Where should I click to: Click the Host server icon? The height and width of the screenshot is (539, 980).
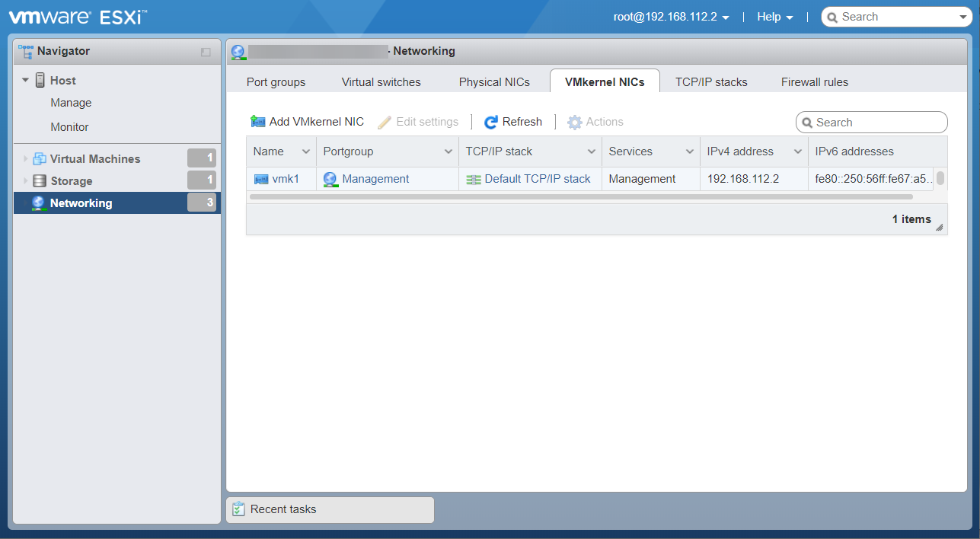pyautogui.click(x=40, y=80)
